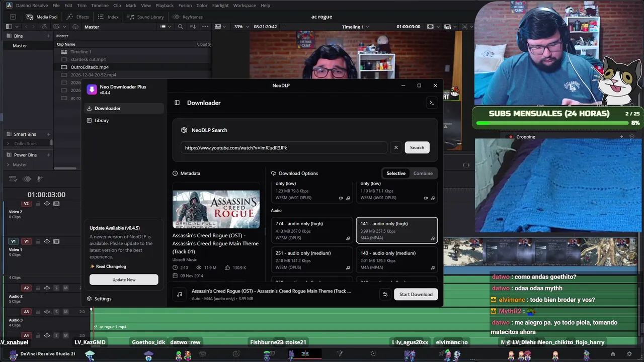This screenshot has height=362, width=644.
Task: Switch to the Library section in NeoDLP
Action: (124, 120)
